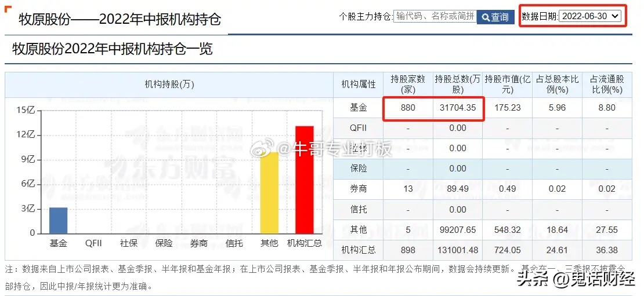Select the total holders value 898

[x=408, y=250]
